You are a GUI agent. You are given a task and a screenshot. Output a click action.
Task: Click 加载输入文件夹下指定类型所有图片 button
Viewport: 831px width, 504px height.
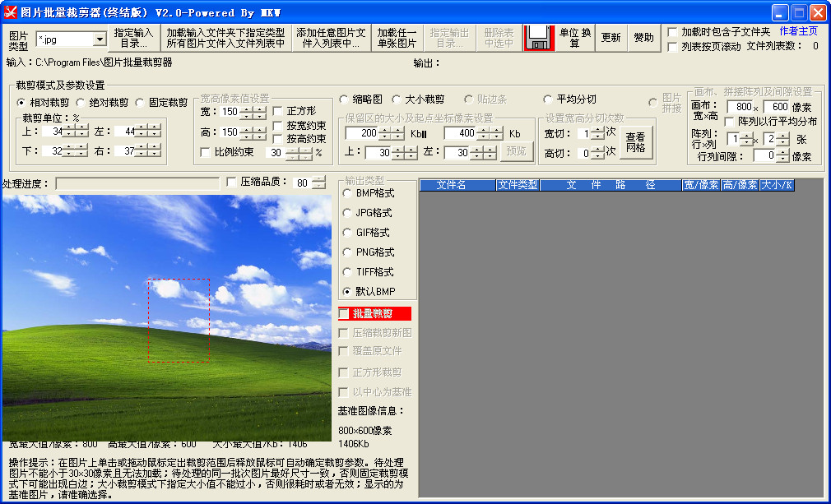pyautogui.click(x=225, y=38)
